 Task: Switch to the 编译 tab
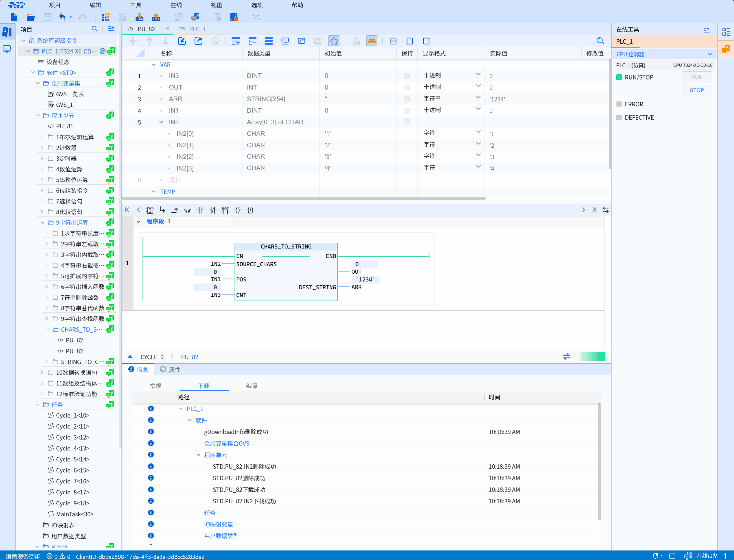click(x=252, y=386)
